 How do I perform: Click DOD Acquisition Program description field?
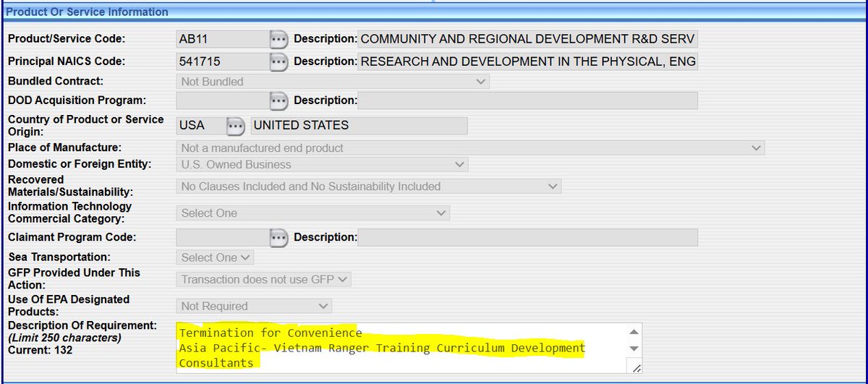tap(528, 101)
